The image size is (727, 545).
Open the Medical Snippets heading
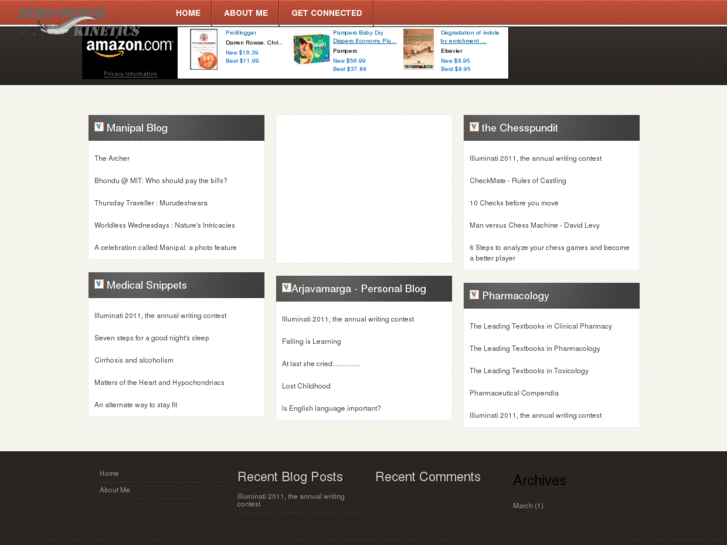[x=147, y=285]
